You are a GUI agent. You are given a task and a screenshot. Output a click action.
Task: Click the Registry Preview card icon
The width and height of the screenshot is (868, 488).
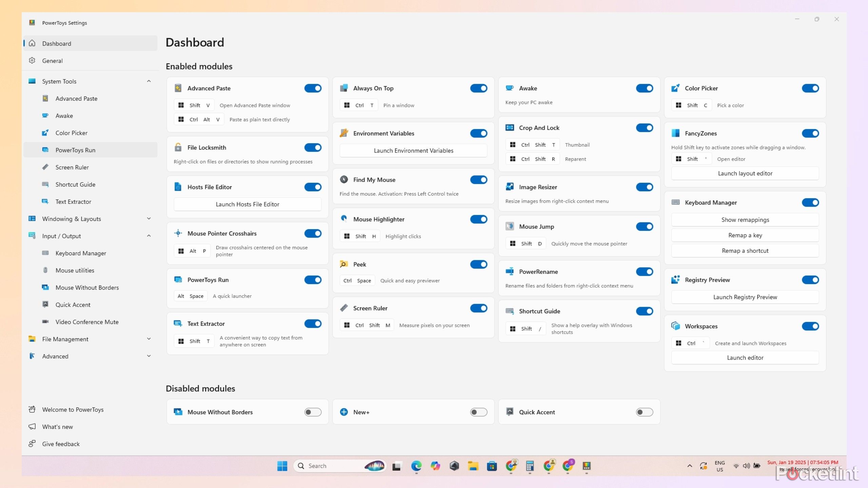[x=675, y=280]
